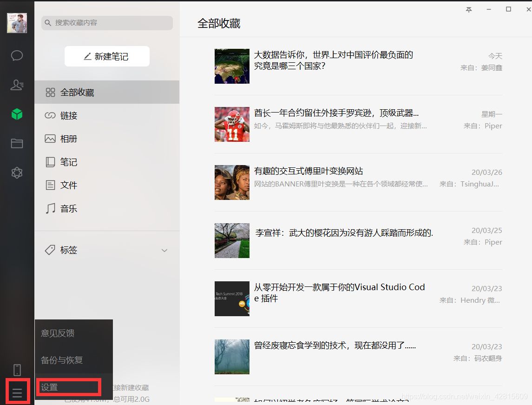
Task: Open article 李宣祥：武大的樱花
Action: pyautogui.click(x=344, y=233)
